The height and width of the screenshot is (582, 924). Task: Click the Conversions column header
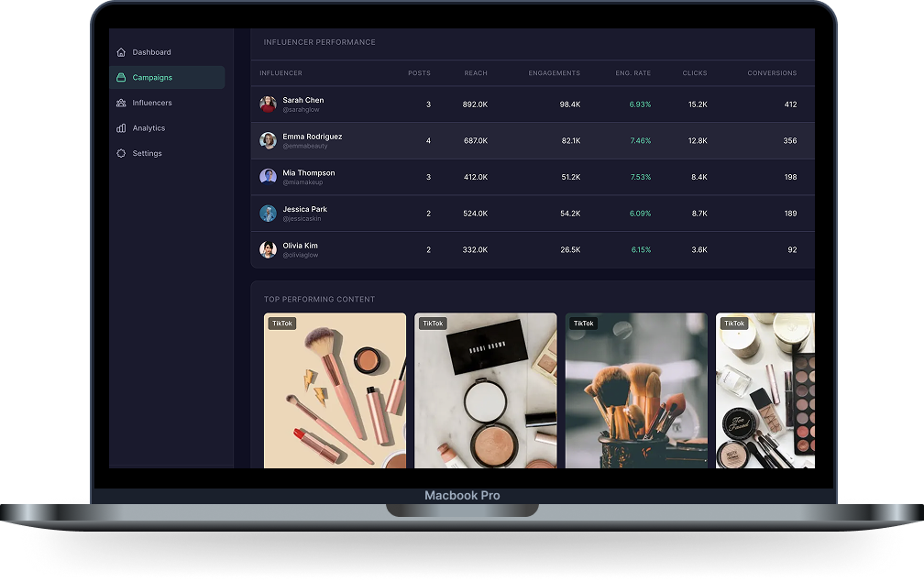772,73
